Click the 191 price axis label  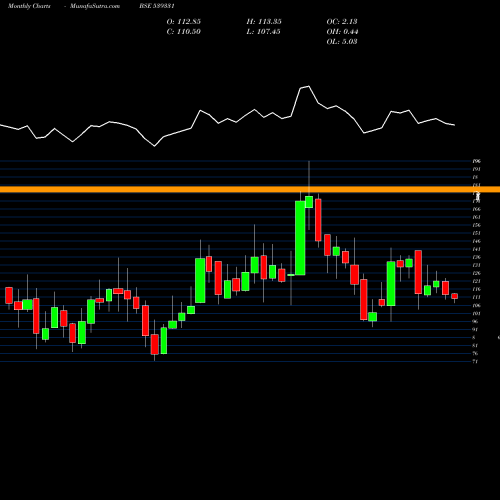[476, 169]
